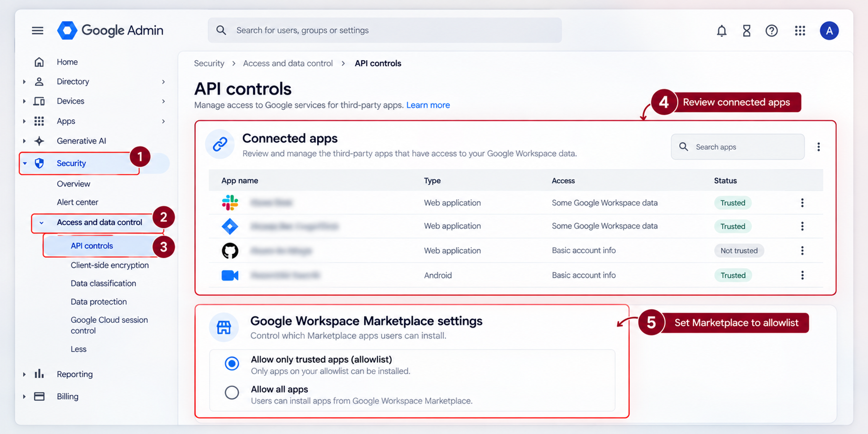
Task: Click the Billing card icon
Action: tap(39, 396)
